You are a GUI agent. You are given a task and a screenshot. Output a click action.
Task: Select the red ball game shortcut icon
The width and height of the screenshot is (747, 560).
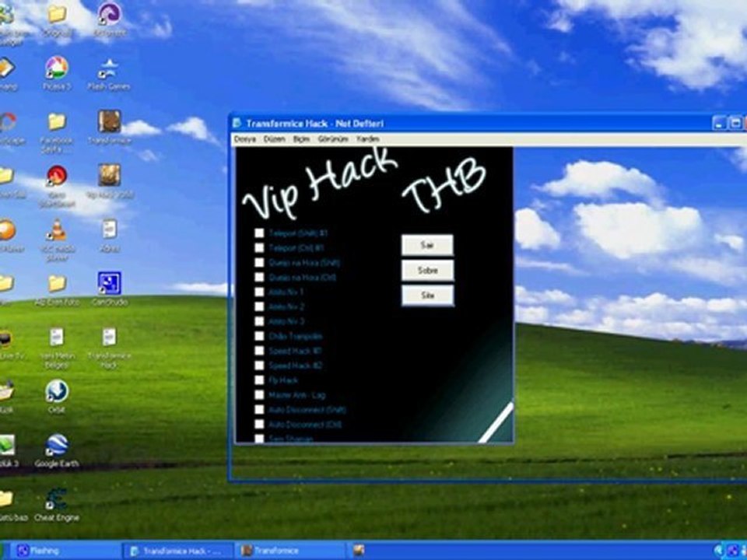pos(57,186)
